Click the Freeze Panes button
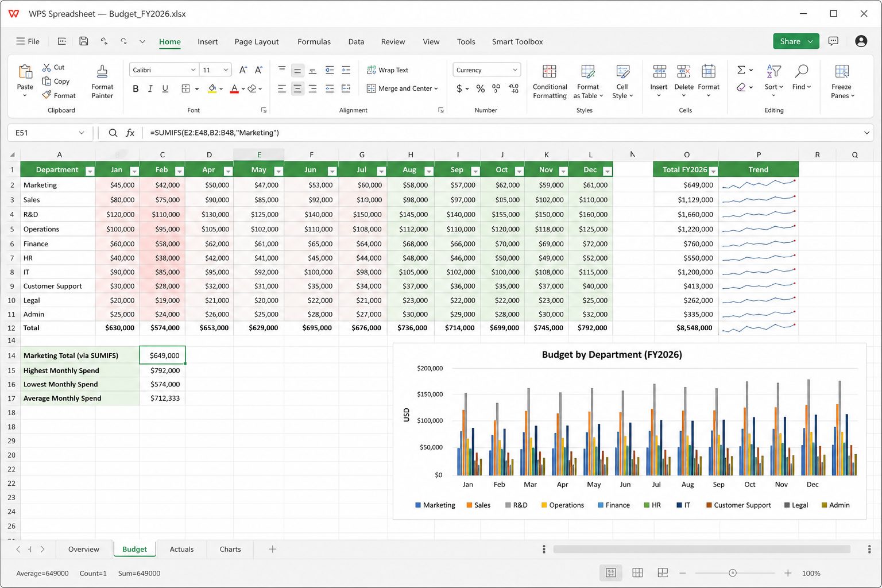Viewport: 882px width, 588px height. coord(842,82)
